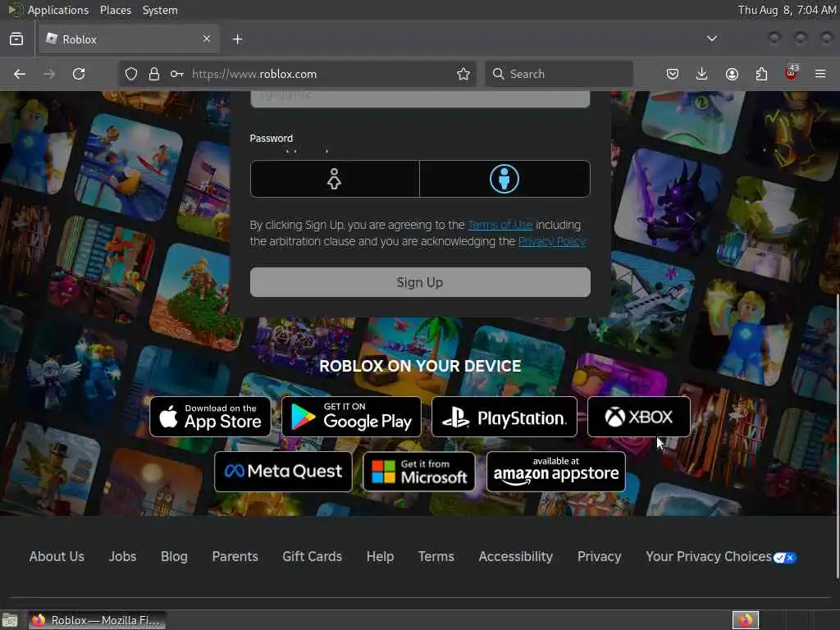
Task: Open the System menu
Action: [160, 10]
